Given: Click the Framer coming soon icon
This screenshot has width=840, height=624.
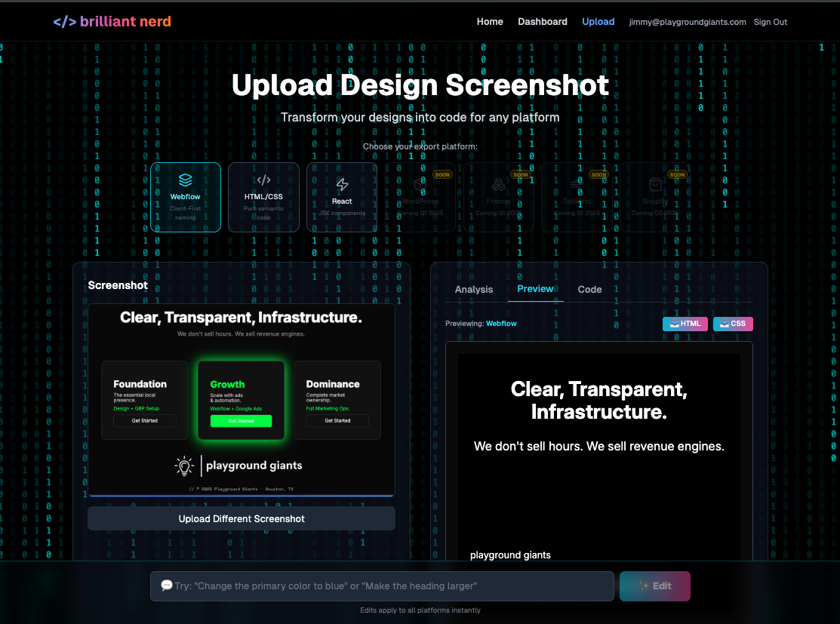Looking at the screenshot, I should coord(498,184).
